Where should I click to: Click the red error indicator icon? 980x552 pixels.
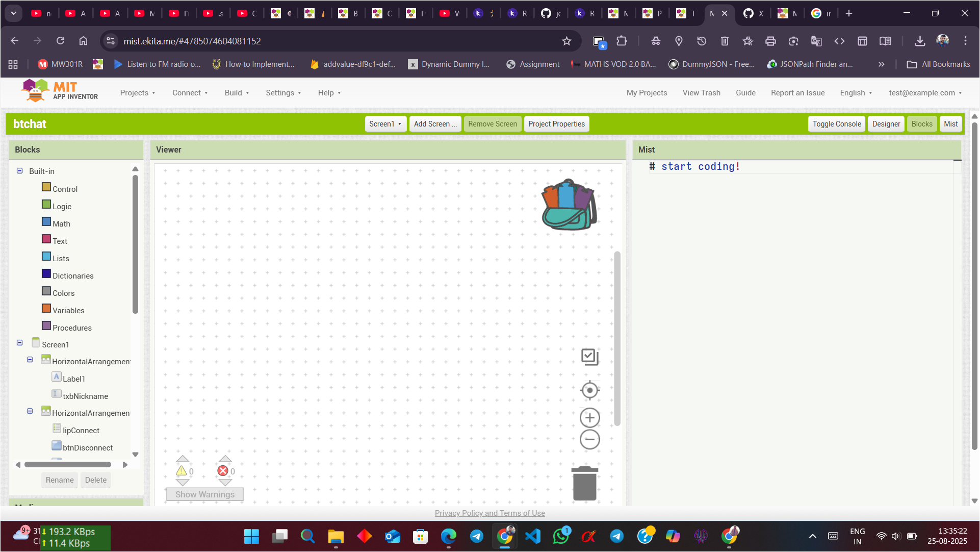pyautogui.click(x=223, y=471)
